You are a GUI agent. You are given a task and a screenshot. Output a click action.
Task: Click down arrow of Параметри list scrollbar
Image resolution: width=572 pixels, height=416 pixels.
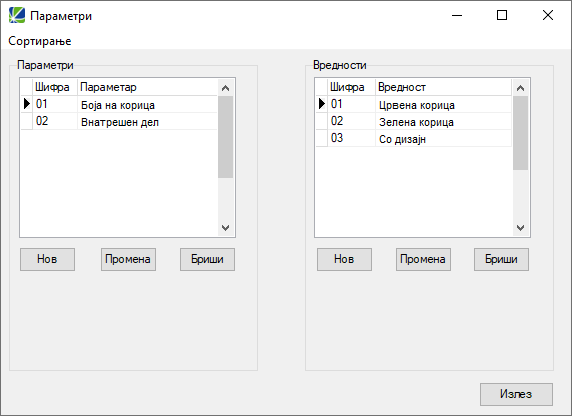point(225,228)
